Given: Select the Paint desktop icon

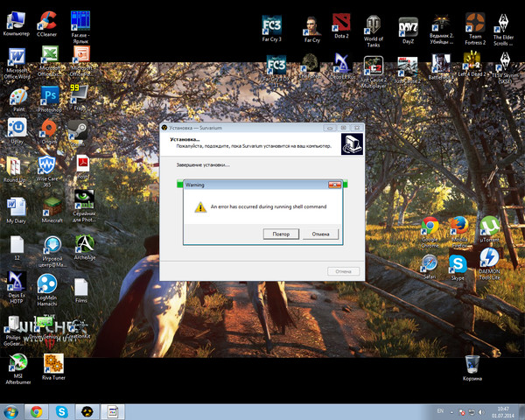Looking at the screenshot, I should [x=18, y=100].
